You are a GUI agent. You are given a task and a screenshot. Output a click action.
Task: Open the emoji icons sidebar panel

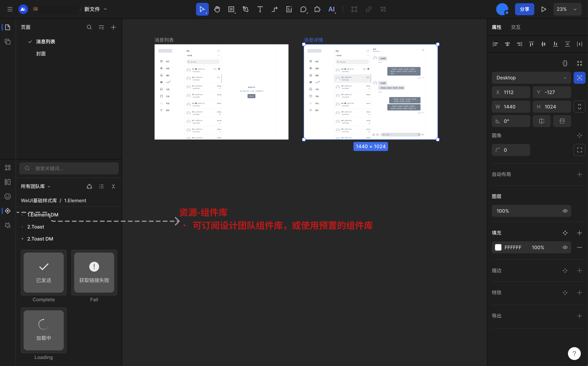point(8,196)
